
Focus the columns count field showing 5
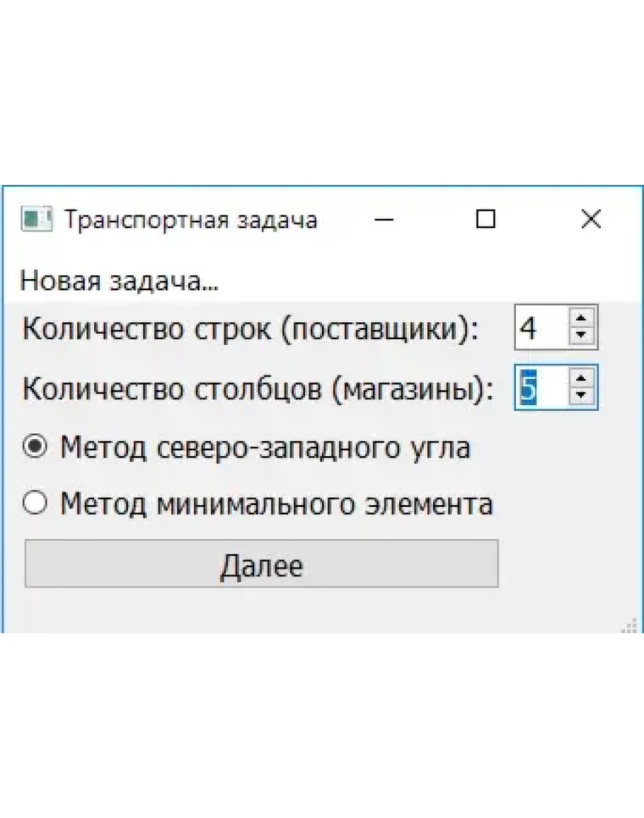click(541, 387)
